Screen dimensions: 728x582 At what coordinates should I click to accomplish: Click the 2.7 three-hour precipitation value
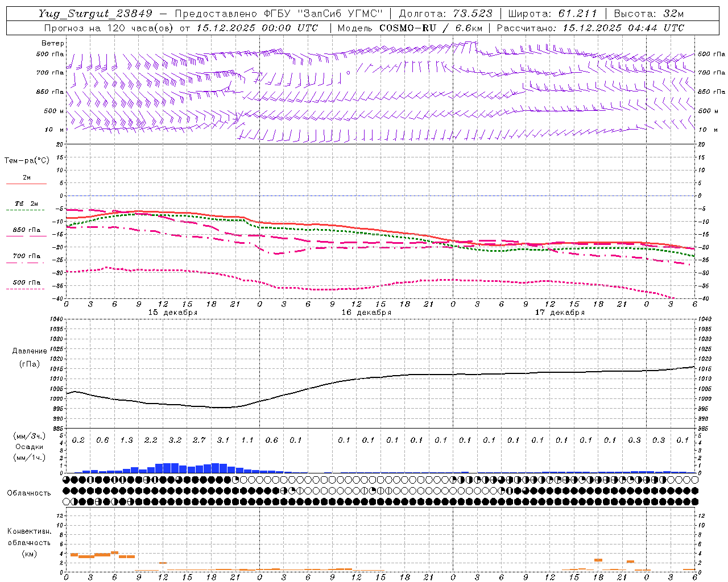pyautogui.click(x=199, y=440)
